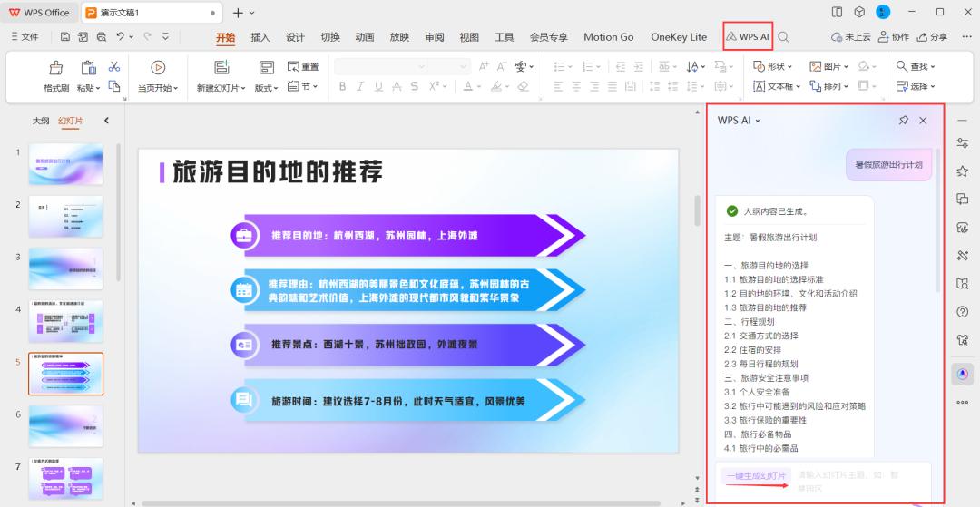The height and width of the screenshot is (507, 980).
Task: Toggle align text right
Action: click(x=594, y=86)
